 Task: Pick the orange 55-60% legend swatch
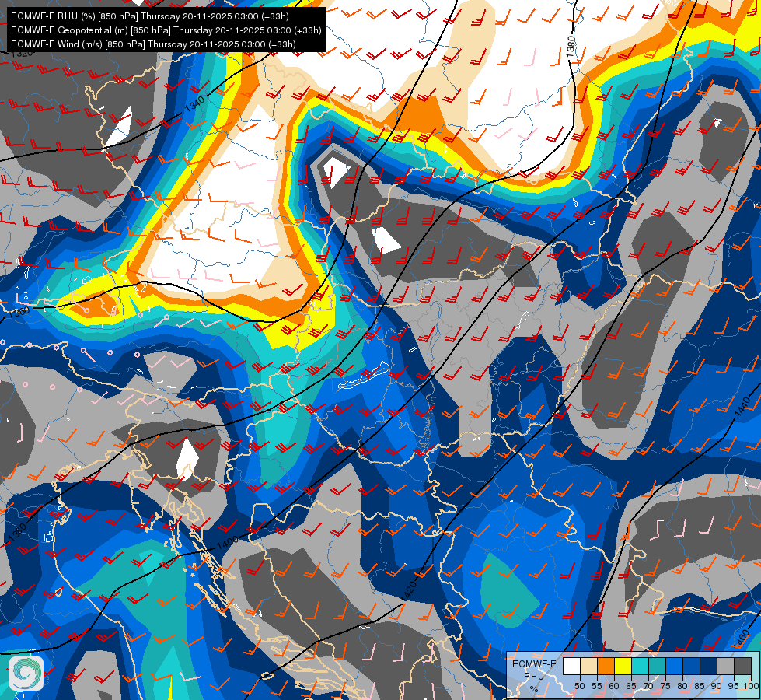[x=606, y=666]
